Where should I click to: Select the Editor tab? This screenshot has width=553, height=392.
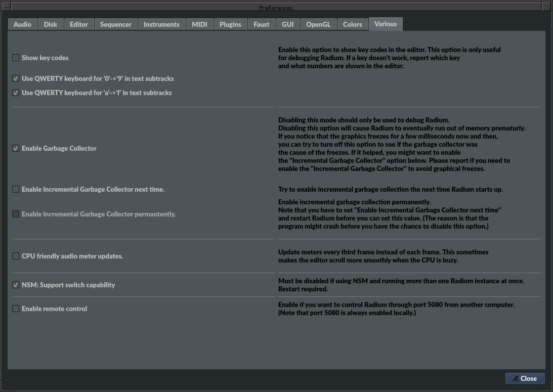[x=79, y=24]
